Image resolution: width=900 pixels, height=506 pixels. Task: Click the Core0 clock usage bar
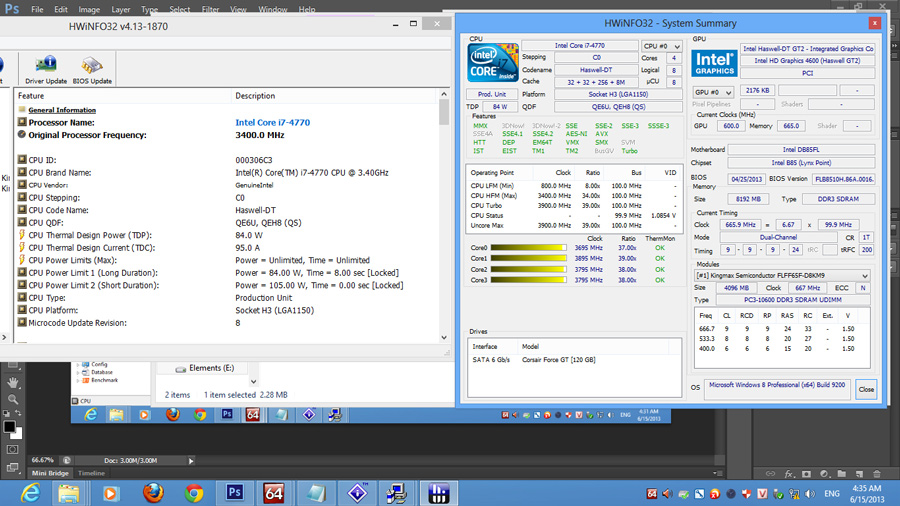[528, 248]
